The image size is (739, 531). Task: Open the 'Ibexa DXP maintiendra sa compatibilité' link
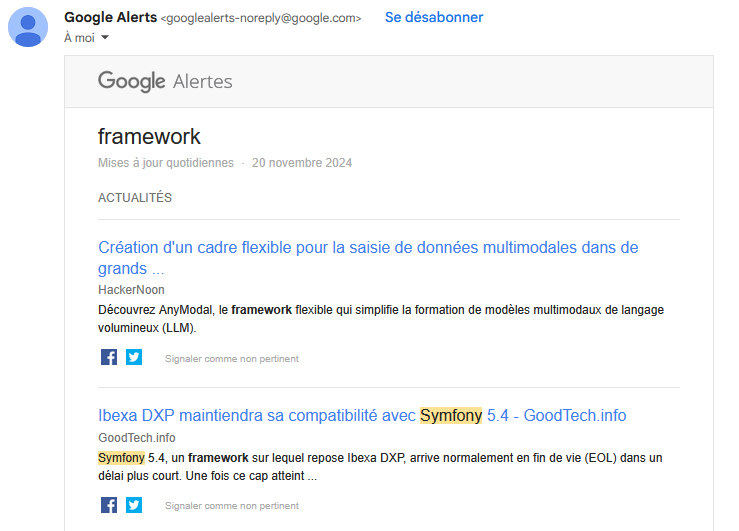pos(362,416)
